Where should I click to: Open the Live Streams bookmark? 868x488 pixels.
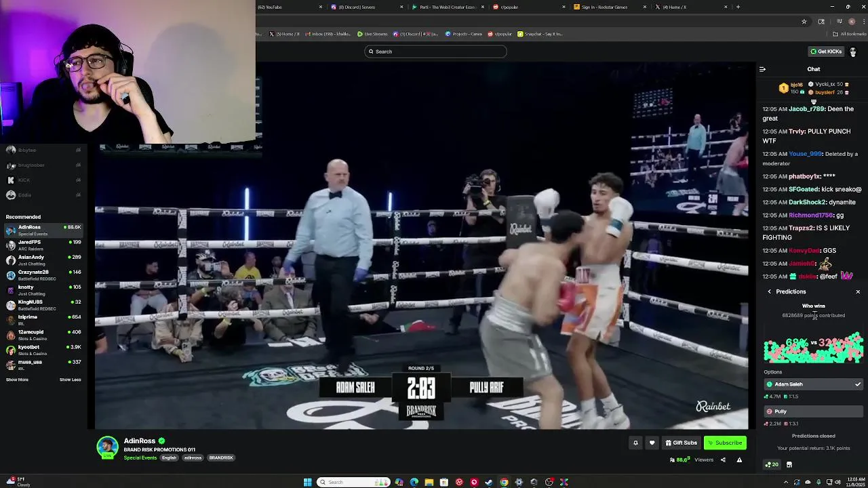[373, 34]
